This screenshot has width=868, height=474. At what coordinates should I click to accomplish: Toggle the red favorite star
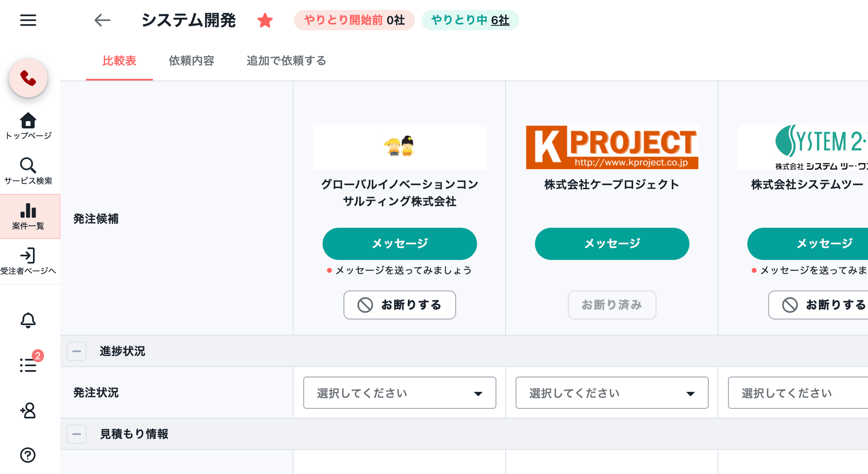[x=265, y=20]
